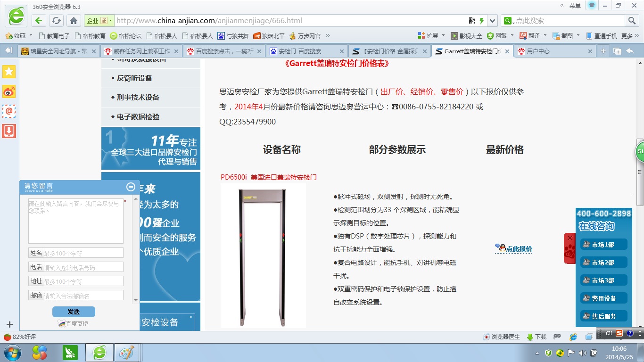Open the 翻译 translate tool dropdown
644x362 pixels.
coord(533,36)
